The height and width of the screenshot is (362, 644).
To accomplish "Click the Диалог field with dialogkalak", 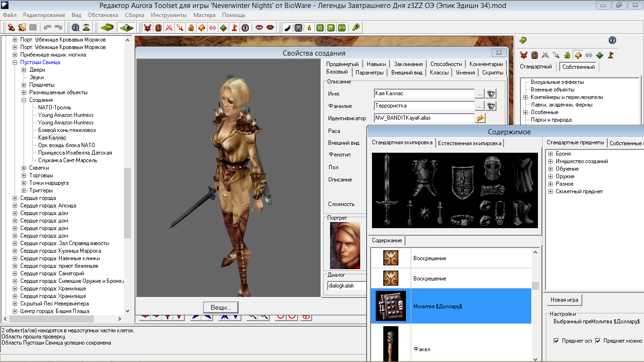I will (x=347, y=286).
